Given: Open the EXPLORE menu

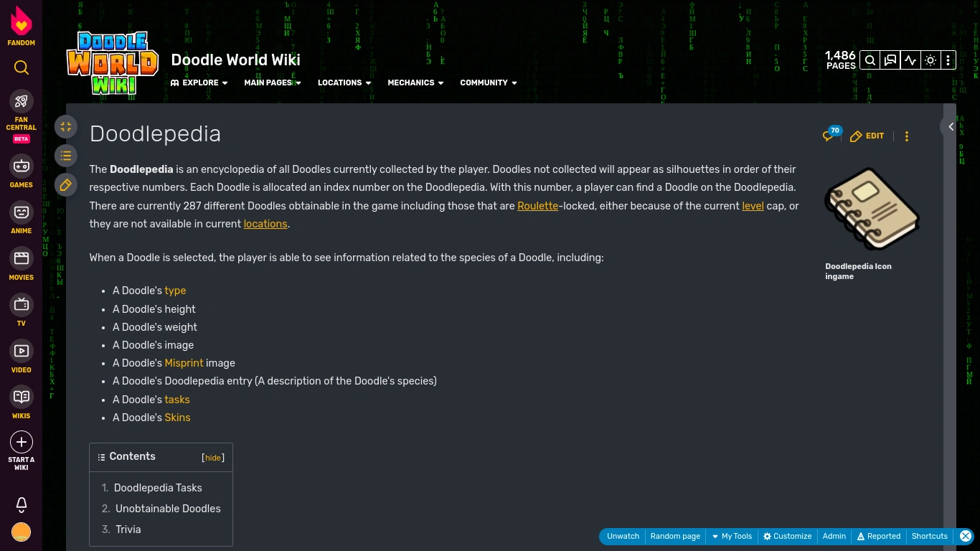Looking at the screenshot, I should (199, 83).
